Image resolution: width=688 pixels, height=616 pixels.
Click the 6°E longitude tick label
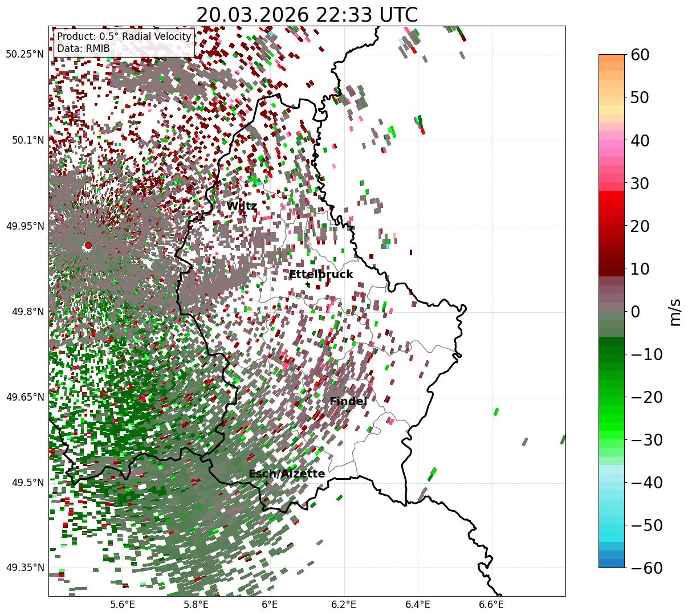(270, 604)
